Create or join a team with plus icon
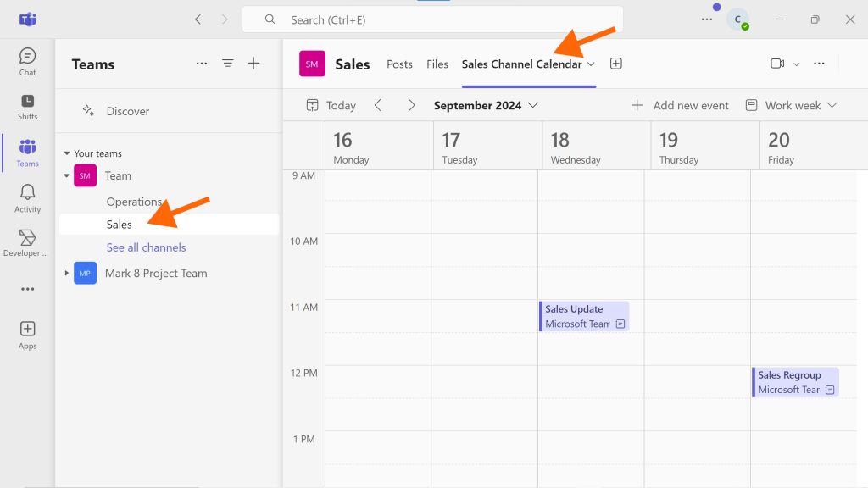Viewport: 868px width, 488px height. tap(253, 64)
